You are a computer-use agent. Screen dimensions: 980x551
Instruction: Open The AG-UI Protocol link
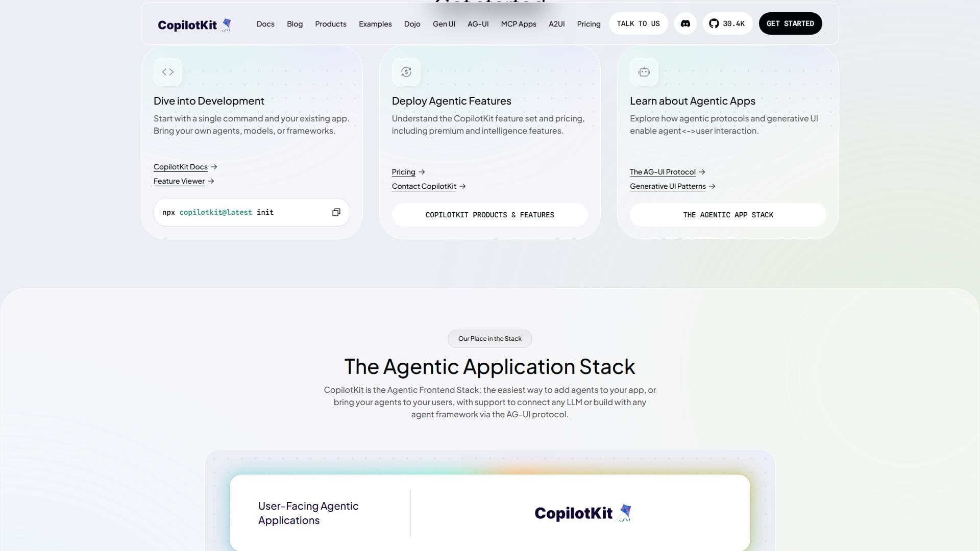point(668,172)
